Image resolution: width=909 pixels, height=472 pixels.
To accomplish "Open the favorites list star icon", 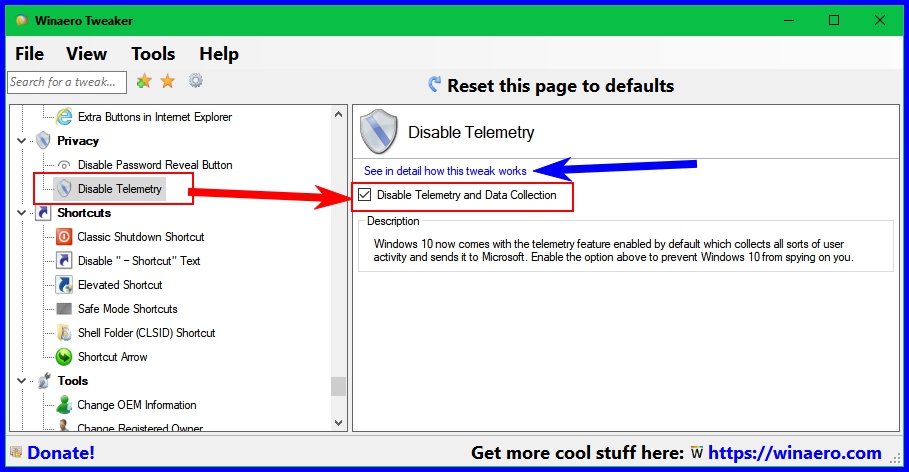I will pos(168,81).
